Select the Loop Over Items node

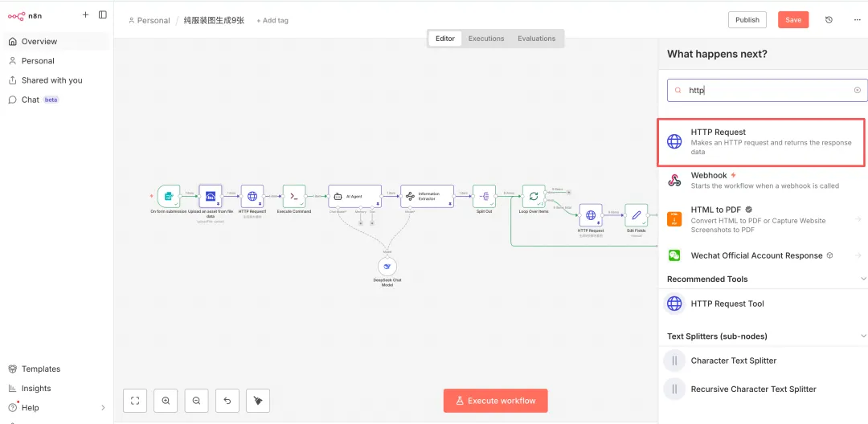click(x=534, y=196)
